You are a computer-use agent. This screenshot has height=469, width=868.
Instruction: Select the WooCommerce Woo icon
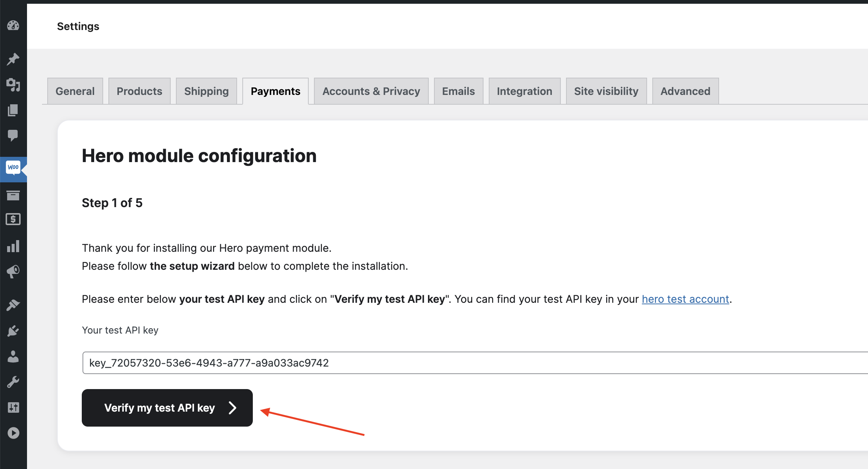click(x=13, y=167)
